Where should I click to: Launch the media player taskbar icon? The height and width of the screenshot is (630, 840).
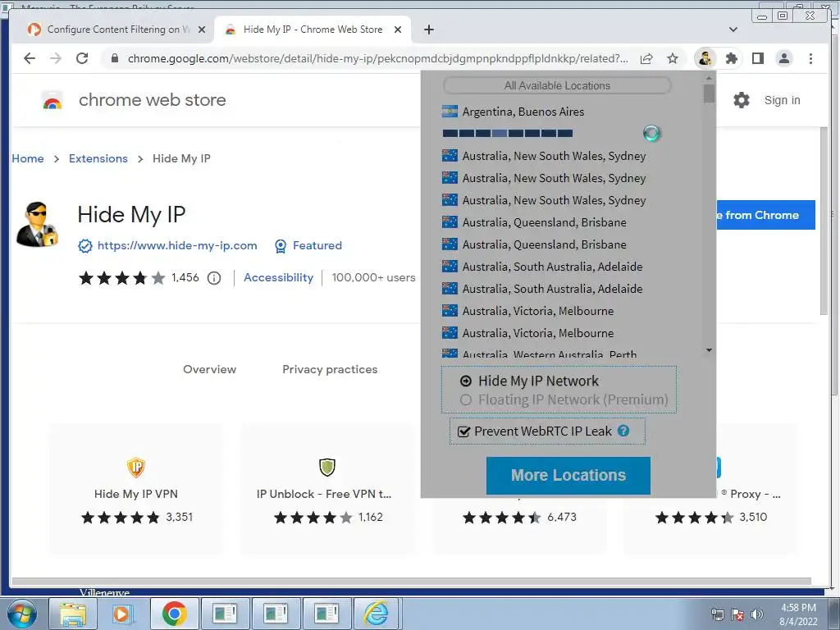pyautogui.click(x=123, y=614)
